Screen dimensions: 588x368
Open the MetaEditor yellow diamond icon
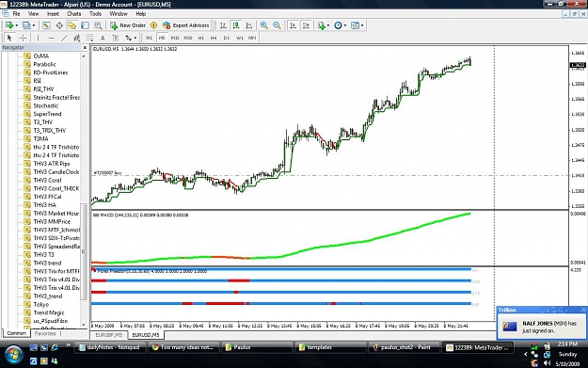[153, 25]
